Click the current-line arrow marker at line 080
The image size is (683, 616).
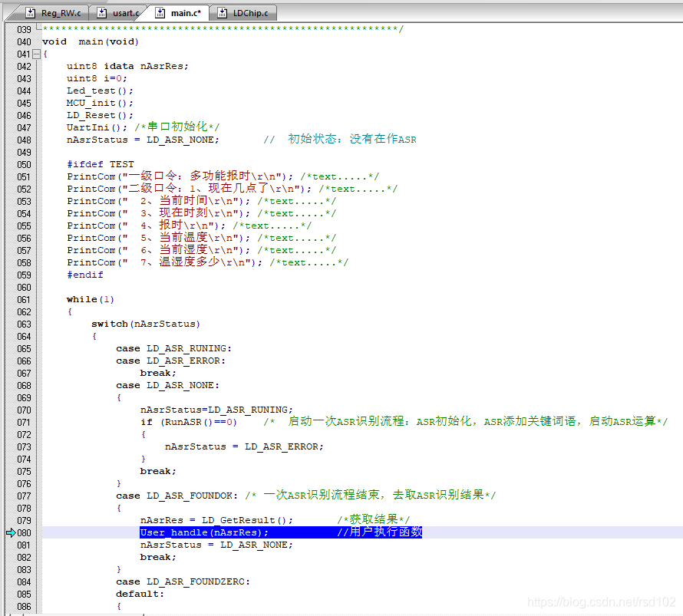11,532
